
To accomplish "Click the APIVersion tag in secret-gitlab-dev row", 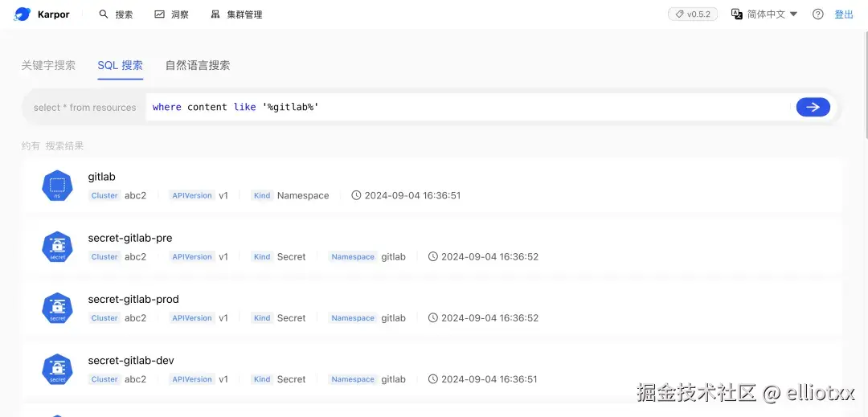I will pos(192,379).
